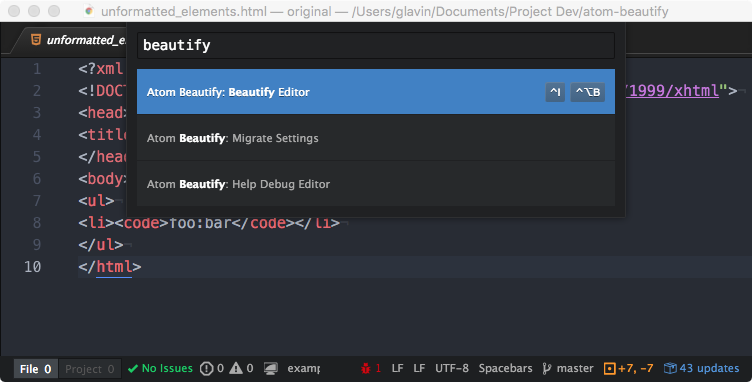
Task: Click the git branch icon
Action: 547,368
